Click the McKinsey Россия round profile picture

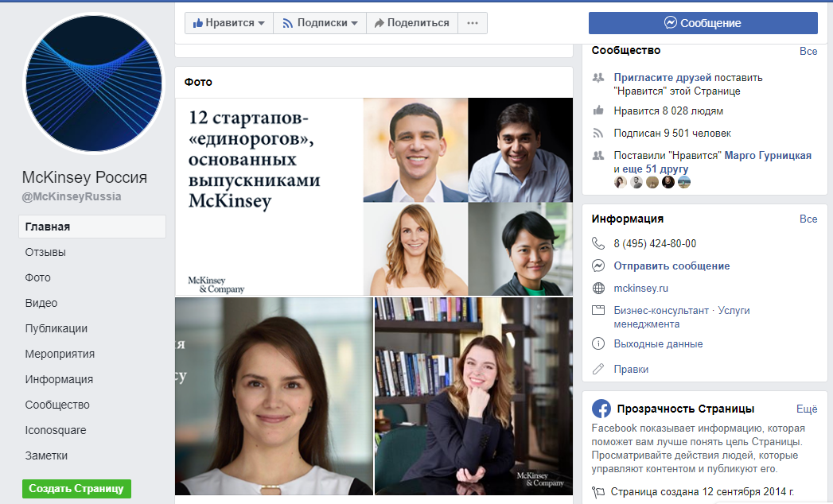(94, 83)
